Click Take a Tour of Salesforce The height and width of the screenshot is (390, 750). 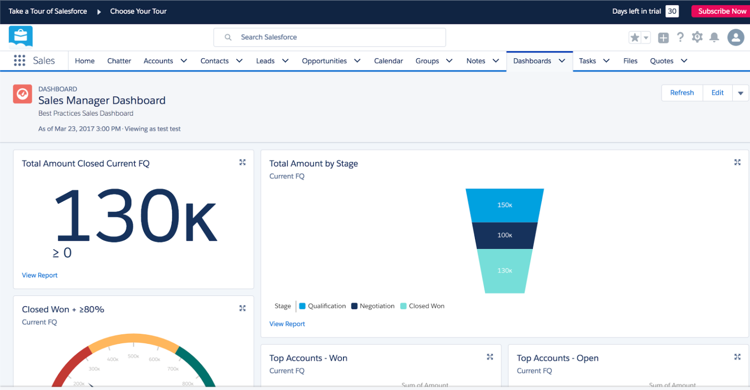48,11
